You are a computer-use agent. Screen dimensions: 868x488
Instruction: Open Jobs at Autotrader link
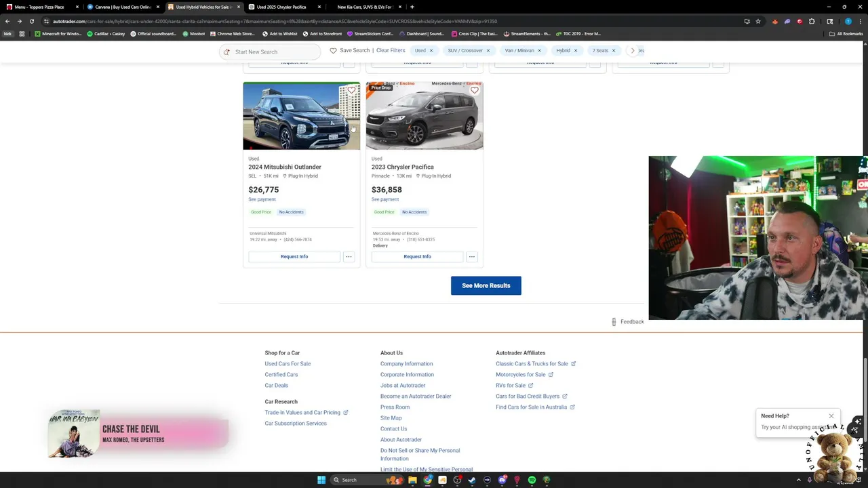(x=403, y=386)
